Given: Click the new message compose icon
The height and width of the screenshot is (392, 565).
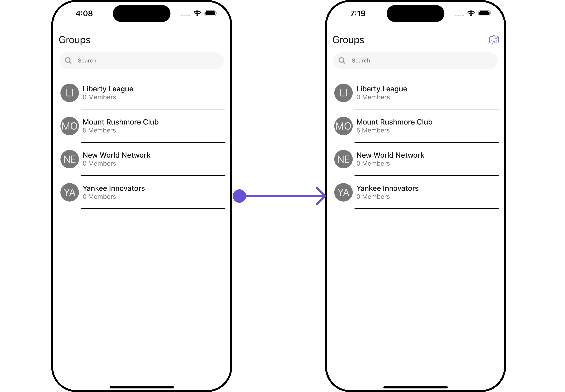Looking at the screenshot, I should tap(494, 39).
